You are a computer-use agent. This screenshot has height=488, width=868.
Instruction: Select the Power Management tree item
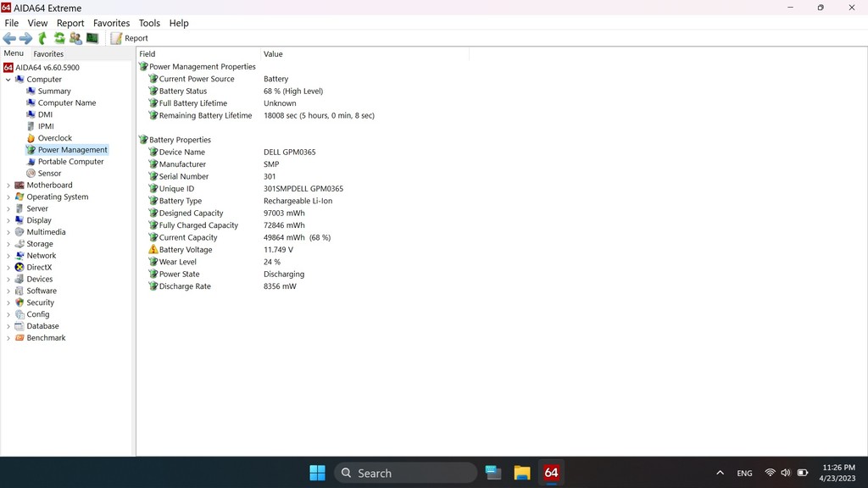(x=72, y=150)
